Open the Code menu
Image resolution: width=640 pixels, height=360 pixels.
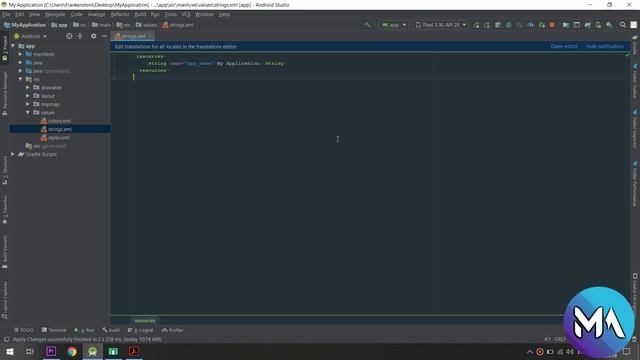point(76,14)
